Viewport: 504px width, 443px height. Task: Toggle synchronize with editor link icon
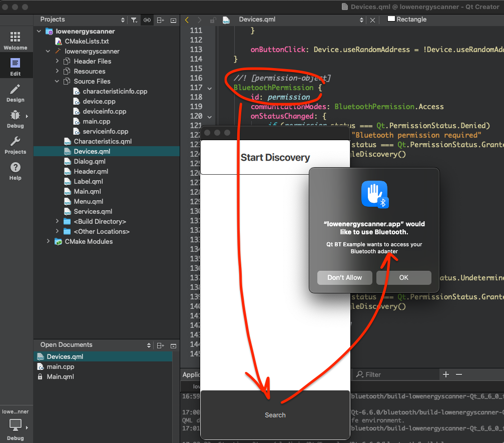tap(147, 20)
